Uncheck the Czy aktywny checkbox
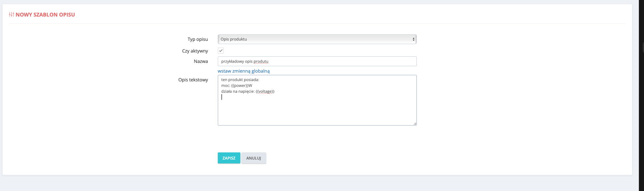Screen dimensions: 644x191 point(221,51)
